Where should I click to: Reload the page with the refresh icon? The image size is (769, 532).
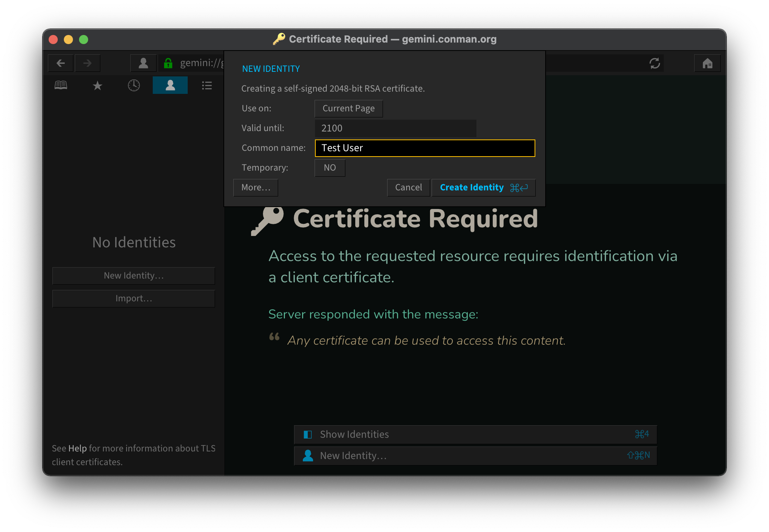coord(654,63)
